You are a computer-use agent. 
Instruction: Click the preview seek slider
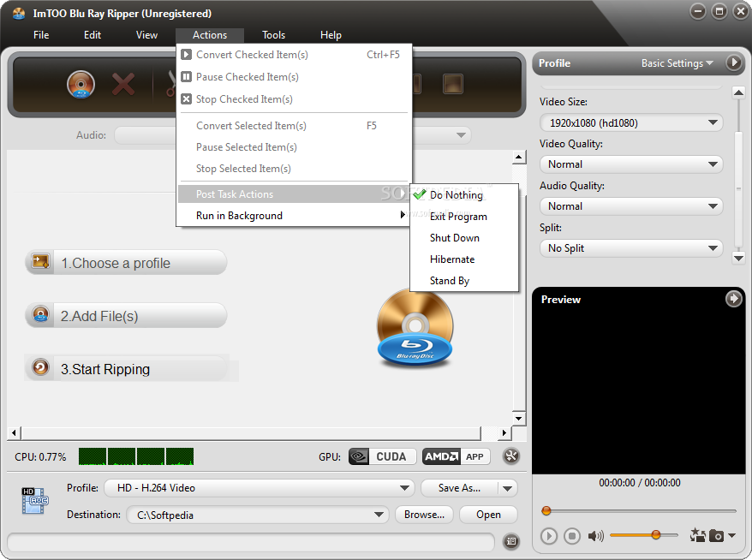(x=640, y=511)
